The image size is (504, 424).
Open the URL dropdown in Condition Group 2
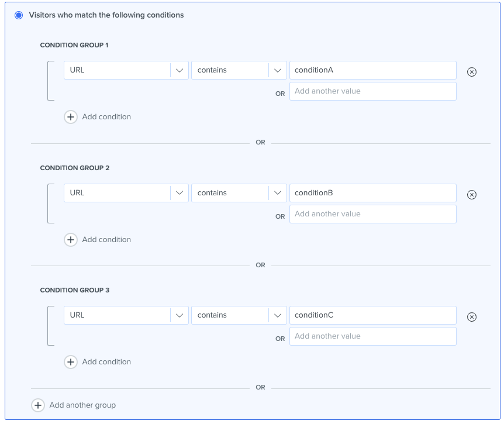point(126,193)
